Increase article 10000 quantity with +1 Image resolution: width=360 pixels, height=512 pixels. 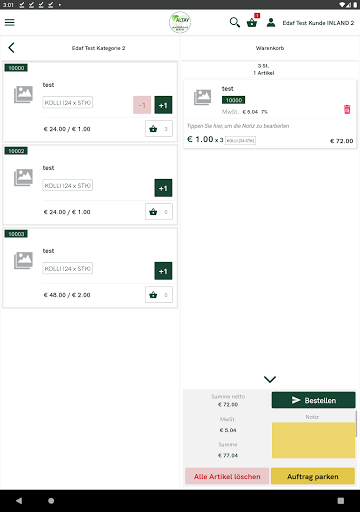[163, 105]
